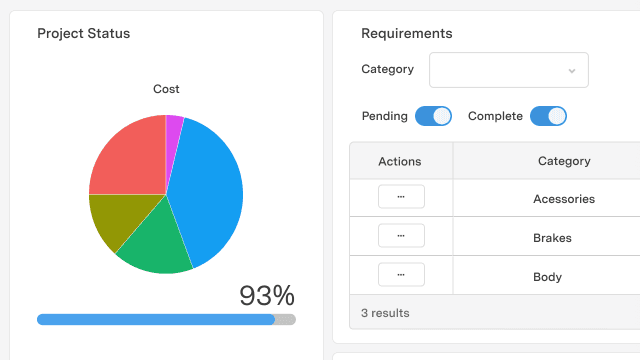Image resolution: width=640 pixels, height=360 pixels.
Task: Click the 3 results footer text
Action: [x=385, y=313]
